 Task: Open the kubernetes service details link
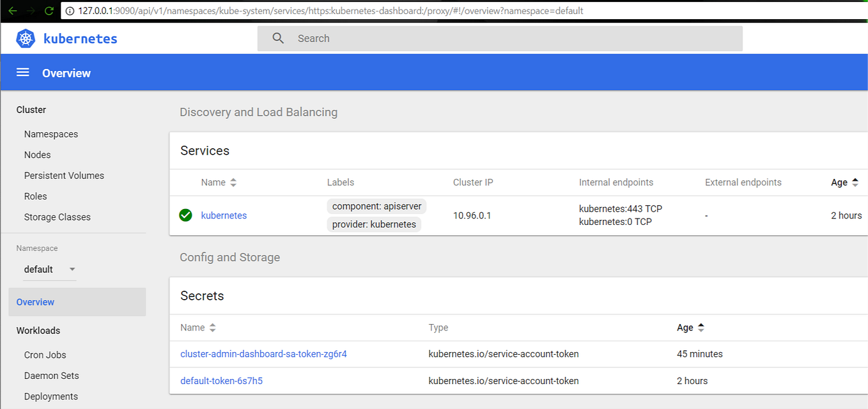[224, 215]
